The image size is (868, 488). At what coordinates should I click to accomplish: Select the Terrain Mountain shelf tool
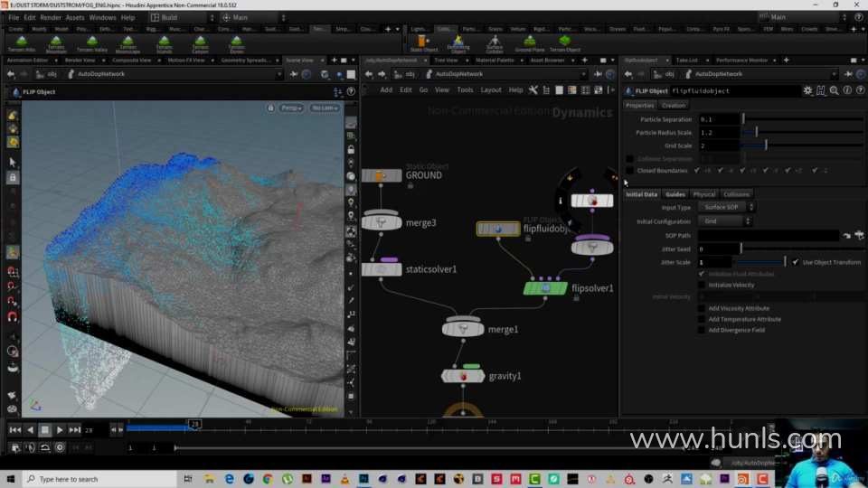[x=56, y=43]
